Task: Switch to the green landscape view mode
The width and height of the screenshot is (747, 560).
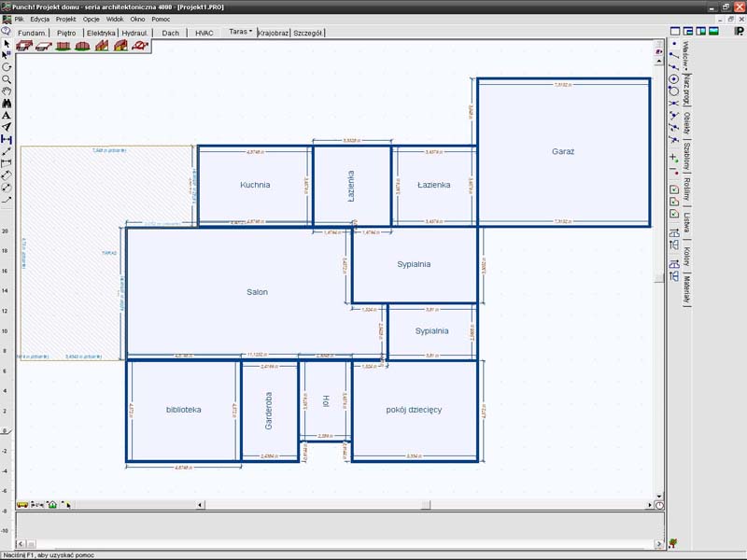Action: pos(713,31)
